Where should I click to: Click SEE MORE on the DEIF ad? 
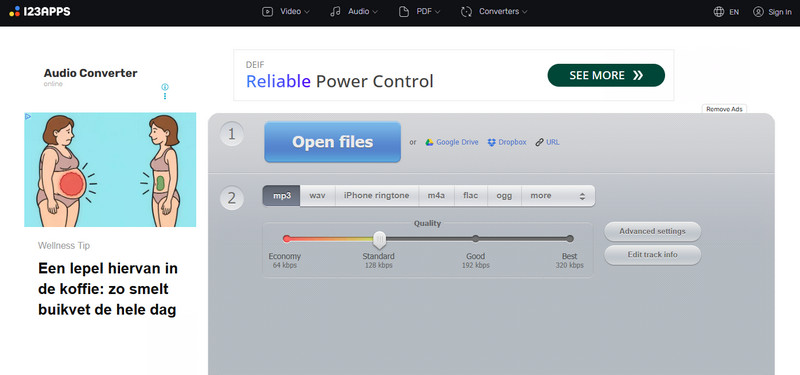pyautogui.click(x=606, y=76)
